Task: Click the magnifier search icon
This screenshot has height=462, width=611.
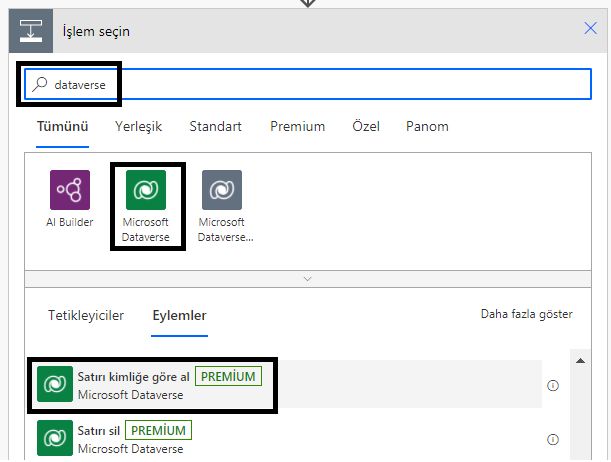Action: tap(40, 84)
